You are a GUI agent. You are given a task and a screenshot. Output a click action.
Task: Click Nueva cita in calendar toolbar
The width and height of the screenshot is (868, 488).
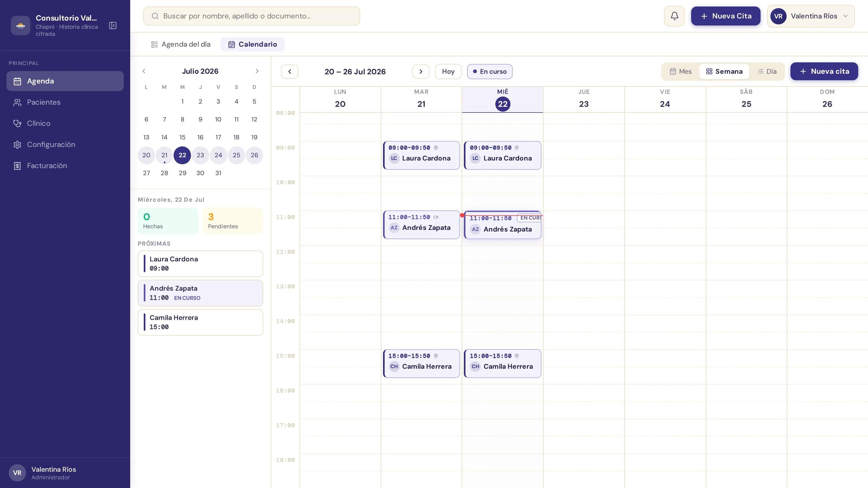click(x=824, y=71)
